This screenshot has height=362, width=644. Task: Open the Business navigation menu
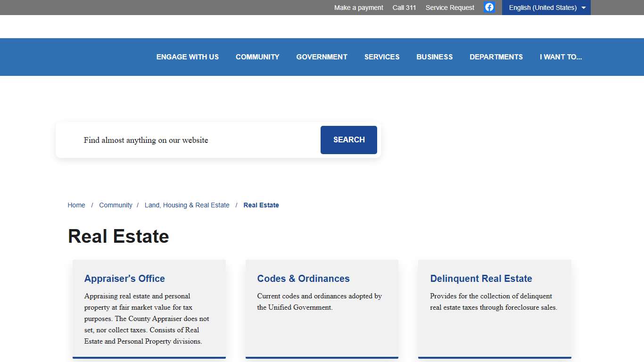(434, 57)
